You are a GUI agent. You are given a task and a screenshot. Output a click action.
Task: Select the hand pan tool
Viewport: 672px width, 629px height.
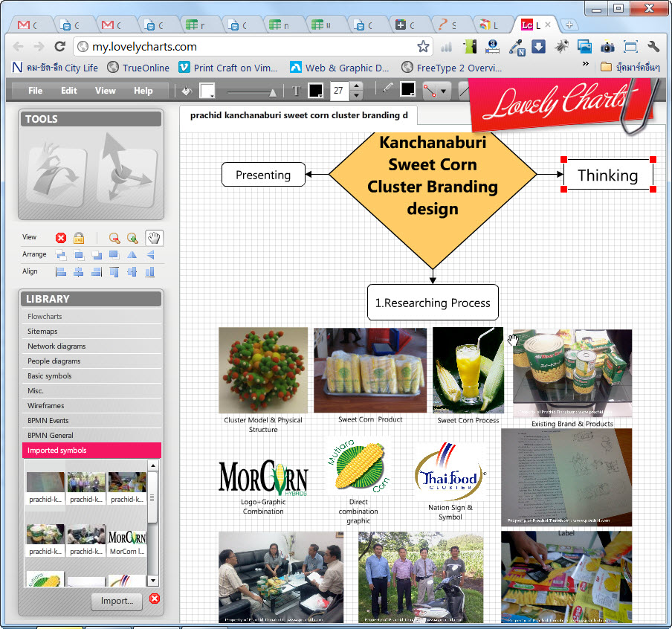point(154,237)
